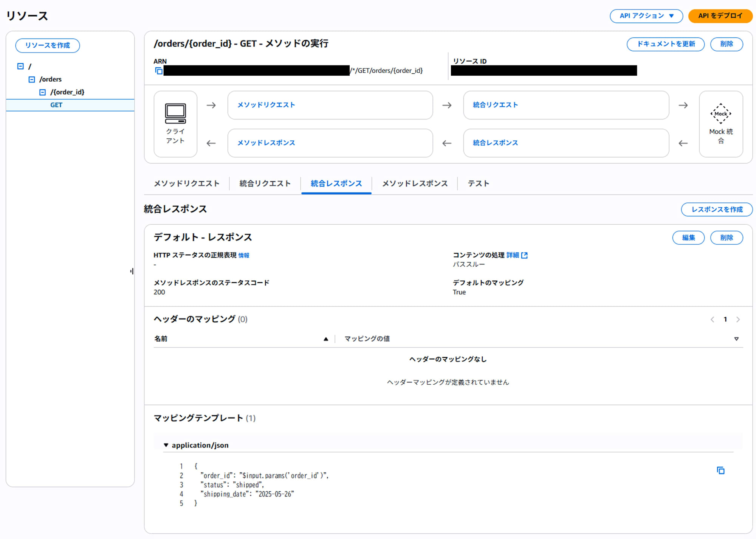Click the status code value 200

(159, 292)
